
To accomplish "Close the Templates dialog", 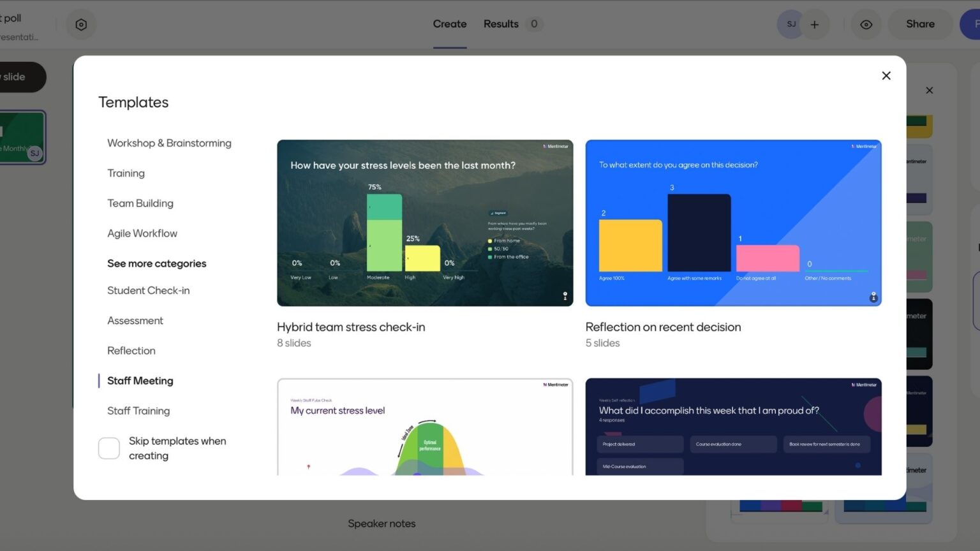I will tap(886, 75).
